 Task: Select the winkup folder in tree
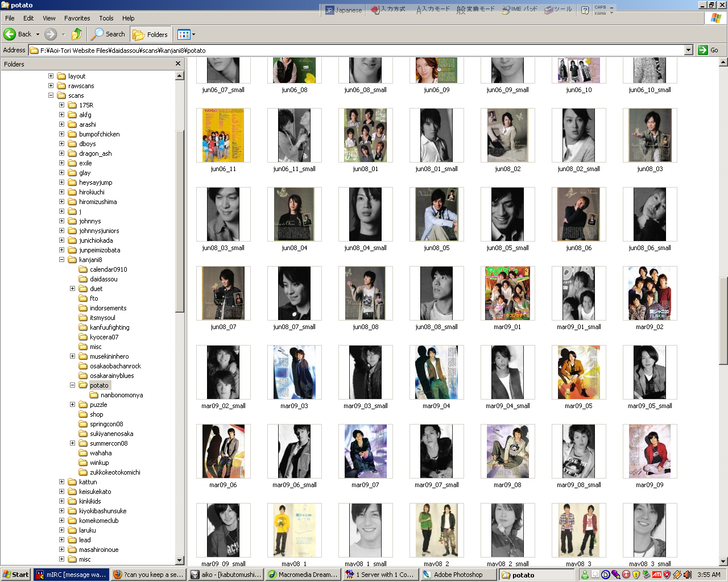pyautogui.click(x=99, y=463)
